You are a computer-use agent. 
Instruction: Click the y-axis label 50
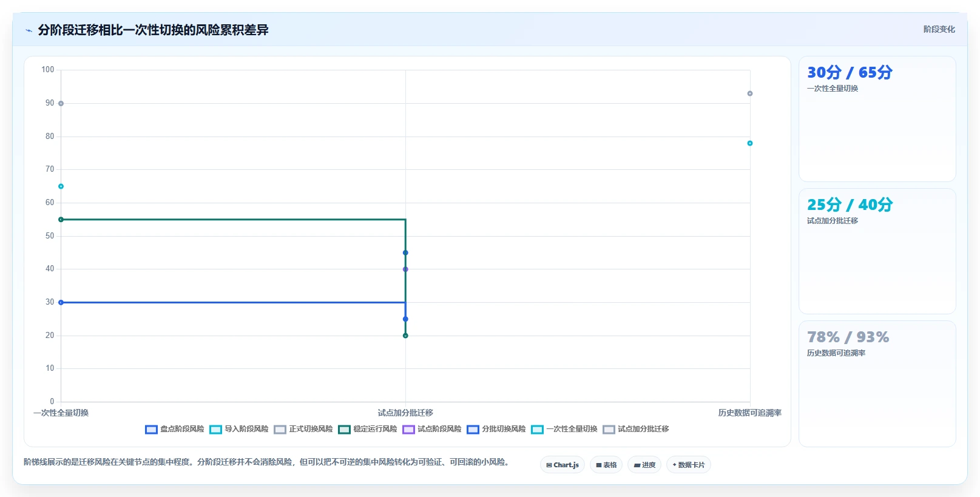[50, 236]
